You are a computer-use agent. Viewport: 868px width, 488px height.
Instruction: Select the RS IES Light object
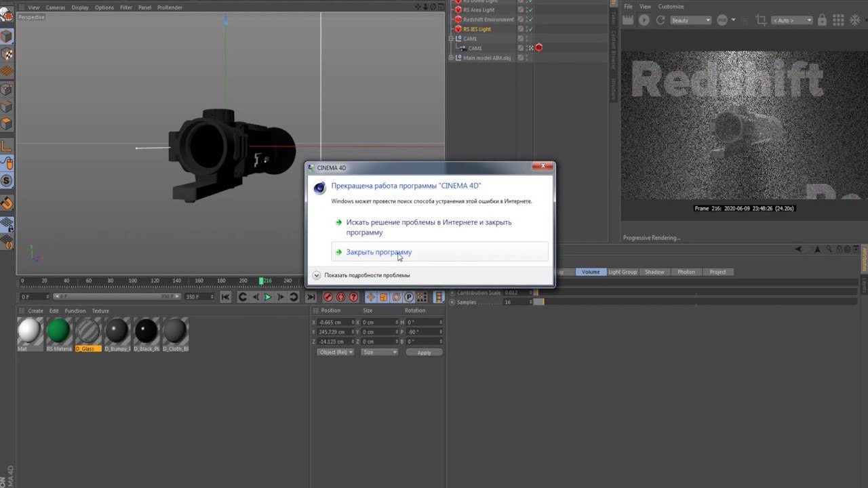[477, 29]
